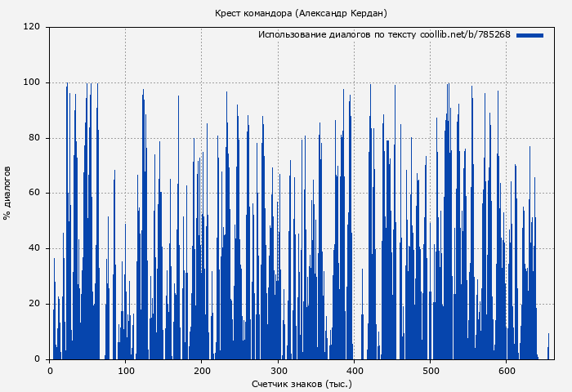
Task: Click the 0 tick label on y-axis
Action: [37, 359]
